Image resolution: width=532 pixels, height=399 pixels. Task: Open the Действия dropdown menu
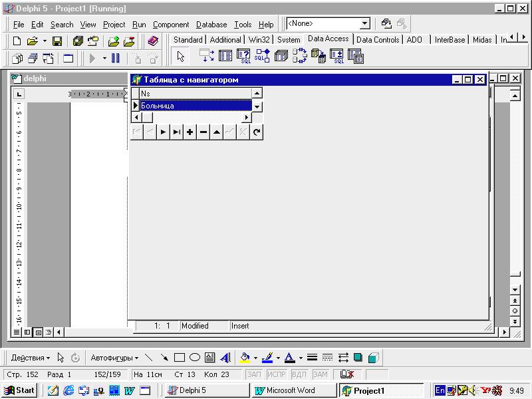(x=30, y=358)
